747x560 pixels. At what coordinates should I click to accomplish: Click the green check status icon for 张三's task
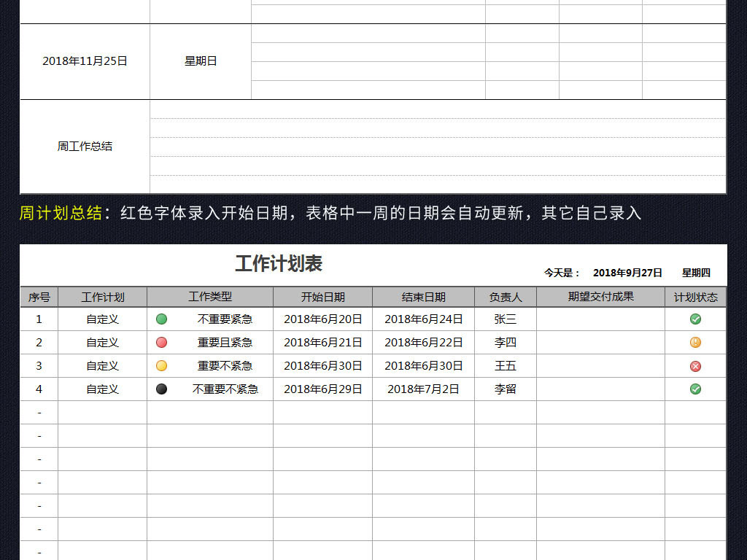[x=695, y=319]
